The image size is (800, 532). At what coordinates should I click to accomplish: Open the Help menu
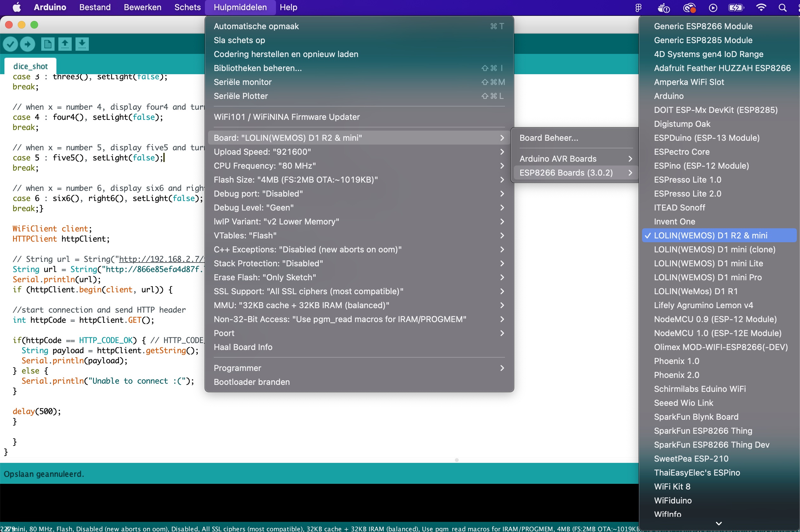288,7
